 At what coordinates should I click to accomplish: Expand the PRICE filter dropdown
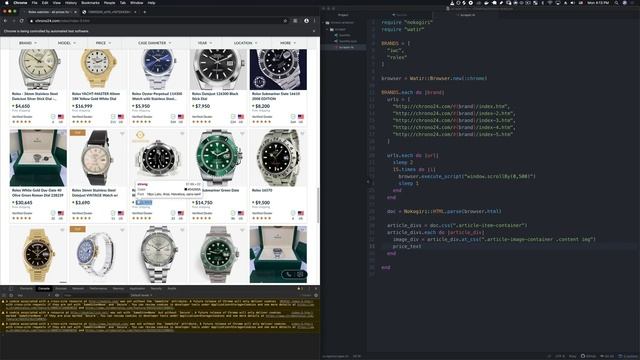pos(103,43)
